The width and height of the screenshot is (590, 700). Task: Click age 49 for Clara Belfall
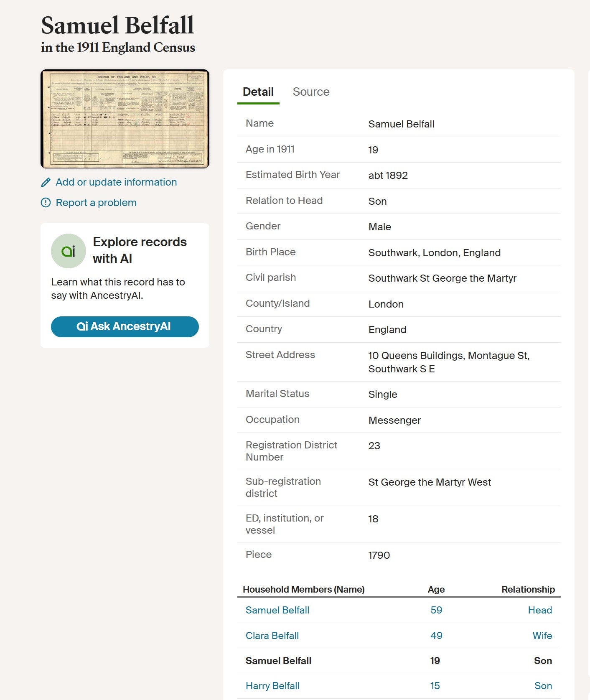point(436,636)
